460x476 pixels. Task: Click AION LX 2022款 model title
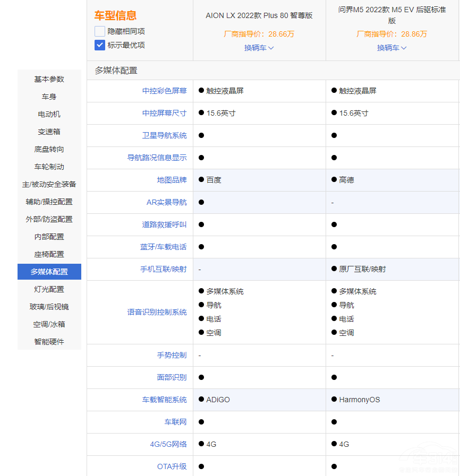coord(259,15)
